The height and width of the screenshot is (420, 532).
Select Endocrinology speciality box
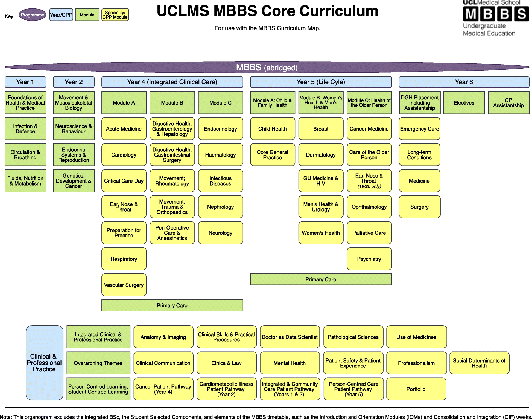(221, 129)
